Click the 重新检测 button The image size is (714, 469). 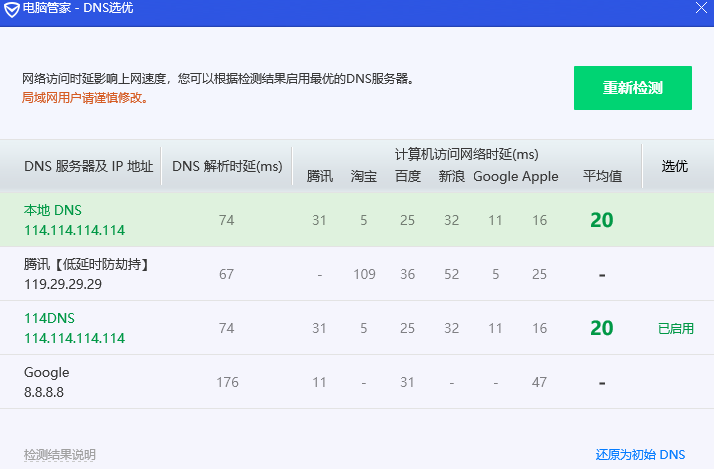click(632, 88)
